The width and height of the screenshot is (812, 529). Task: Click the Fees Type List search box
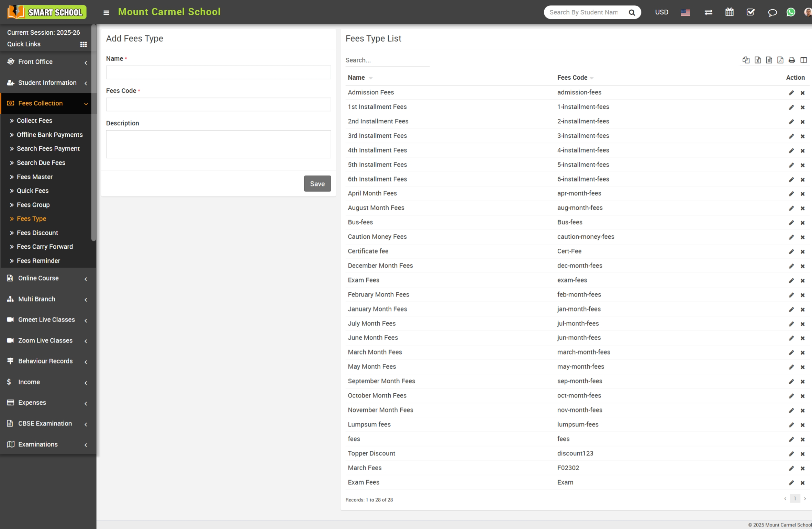(x=387, y=60)
